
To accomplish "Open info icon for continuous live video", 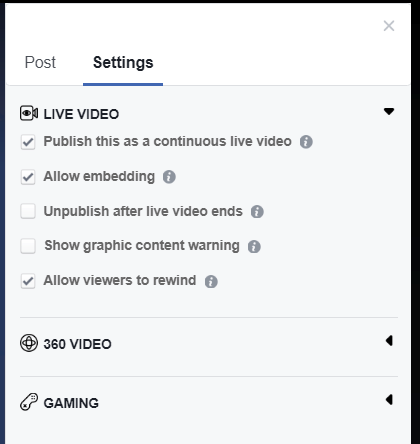I will click(306, 142).
